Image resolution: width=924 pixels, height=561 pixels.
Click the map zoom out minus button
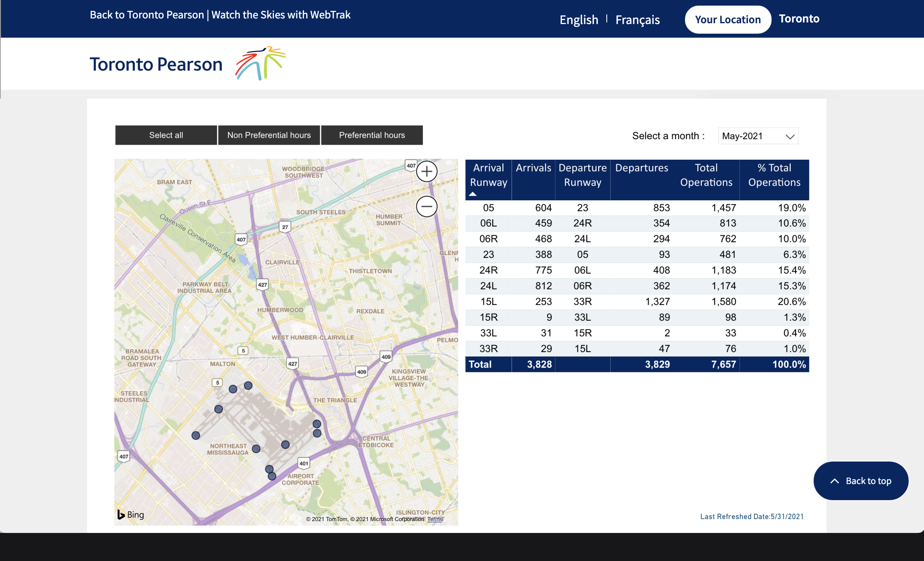tap(426, 207)
